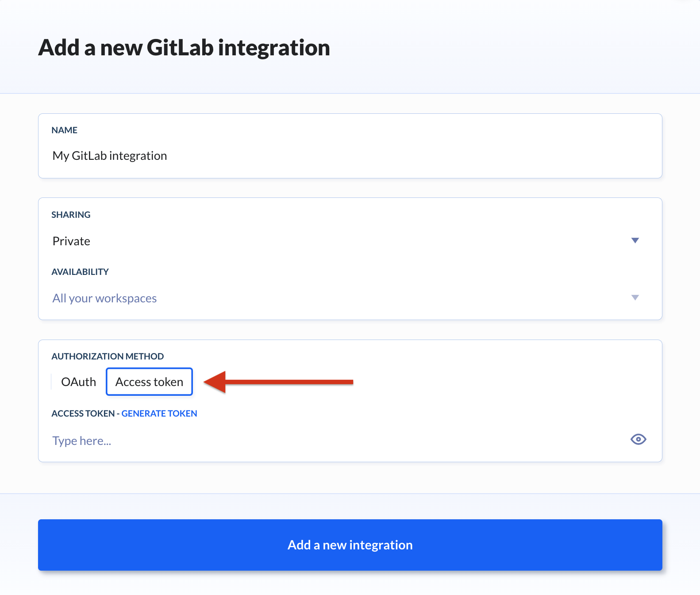Select the OAuth authorization method
Image resolution: width=700 pixels, height=595 pixels.
tap(78, 382)
